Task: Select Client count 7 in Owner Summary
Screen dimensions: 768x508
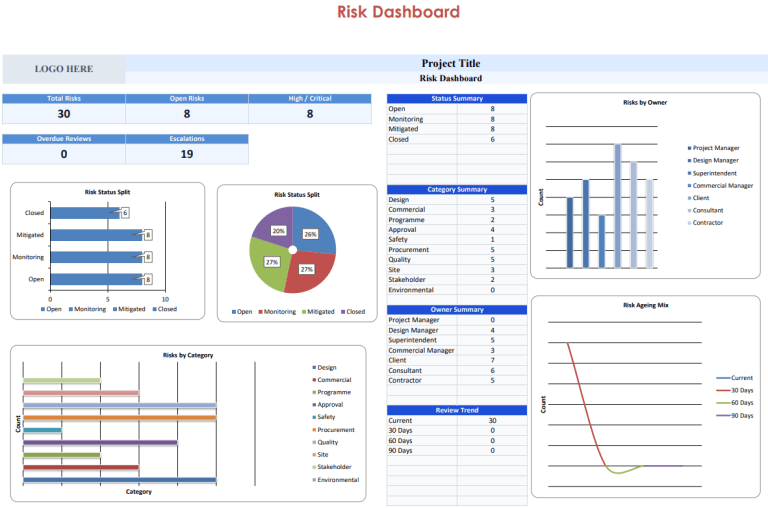Action: pos(492,360)
